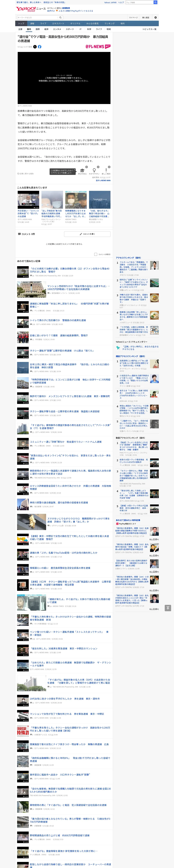The height and width of the screenshot is (868, 174).
Task: Select the 国内 category
Action: 29,29
